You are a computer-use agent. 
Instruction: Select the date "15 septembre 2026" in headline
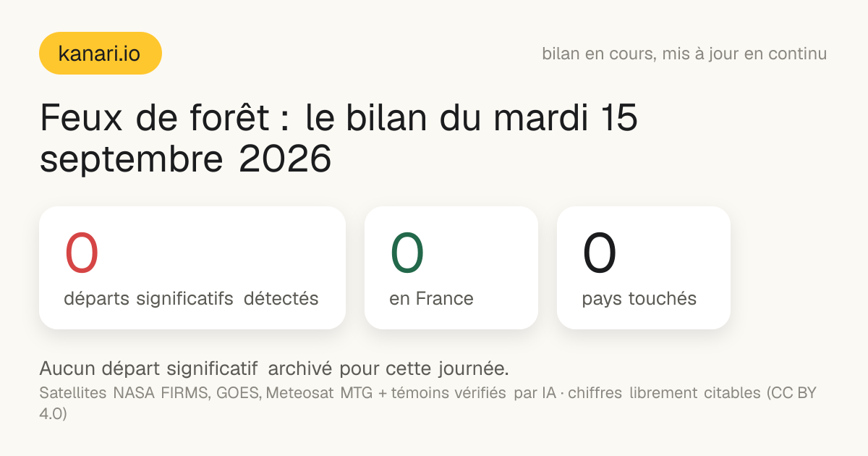(x=339, y=139)
